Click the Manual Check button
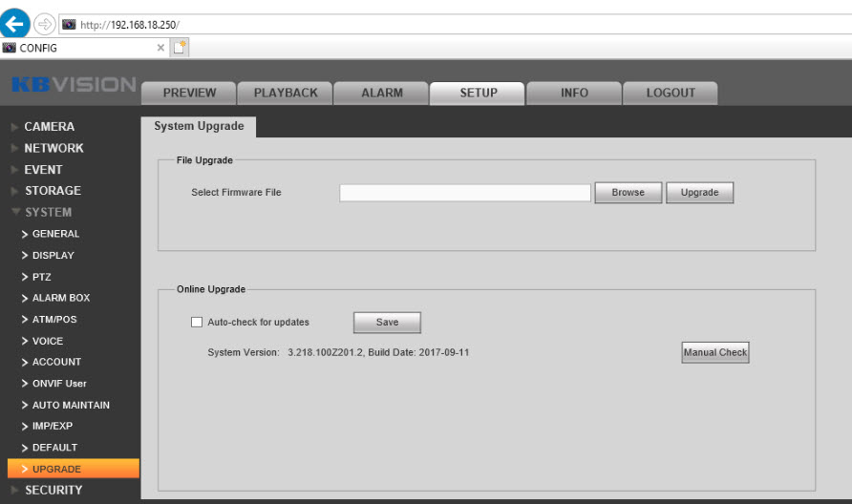The image size is (852, 504). tap(714, 353)
